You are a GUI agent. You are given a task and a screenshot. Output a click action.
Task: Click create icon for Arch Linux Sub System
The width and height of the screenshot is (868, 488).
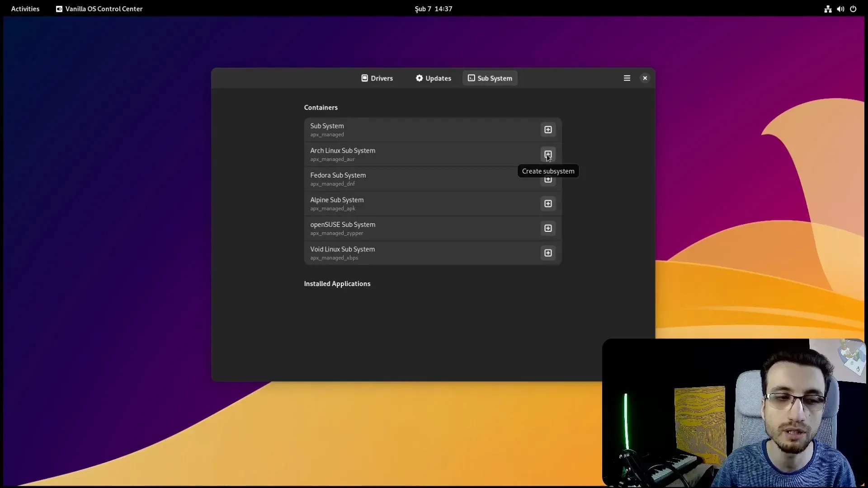tap(548, 155)
